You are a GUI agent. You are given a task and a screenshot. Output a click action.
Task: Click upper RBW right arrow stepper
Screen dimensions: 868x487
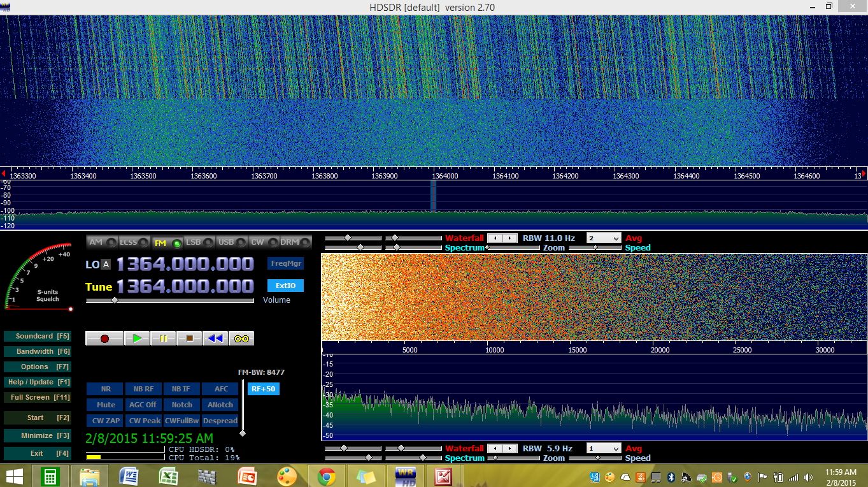(510, 238)
